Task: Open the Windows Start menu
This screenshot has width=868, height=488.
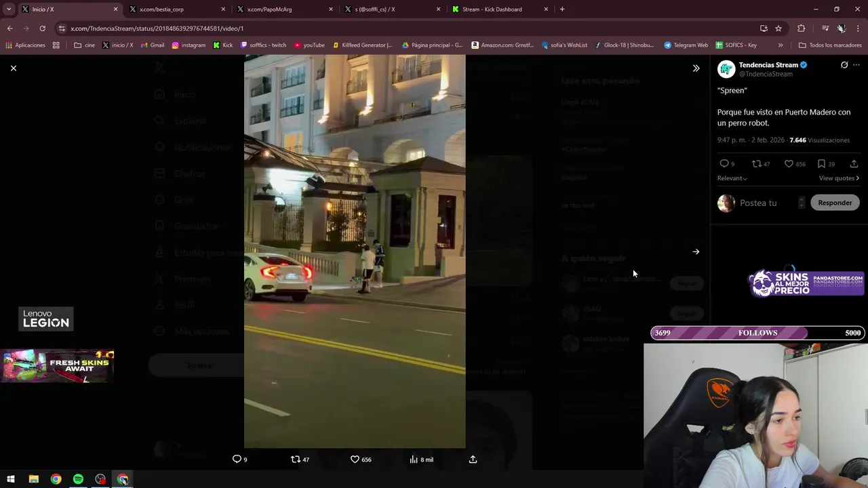Action: tap(11, 479)
